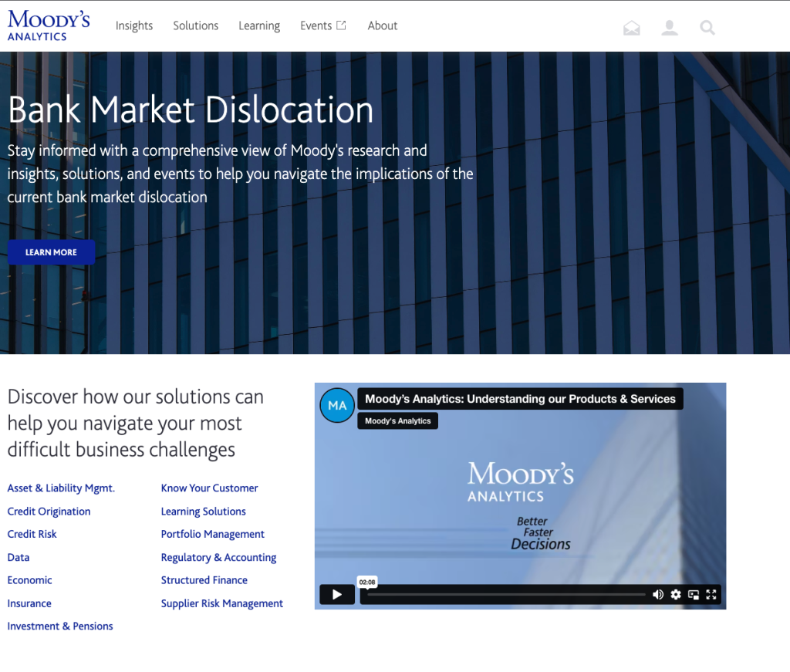
Task: Open the Insights menu
Action: coord(134,25)
